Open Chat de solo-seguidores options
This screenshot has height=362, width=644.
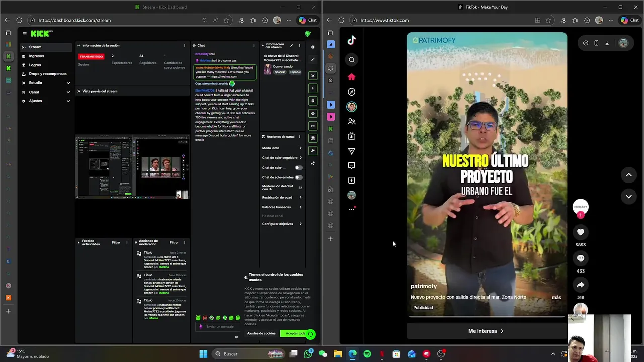(x=282, y=158)
